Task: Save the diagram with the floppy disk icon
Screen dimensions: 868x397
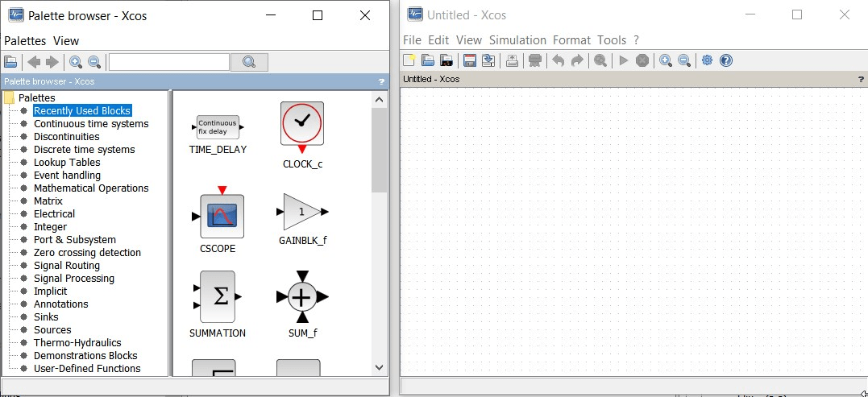Action: click(470, 60)
